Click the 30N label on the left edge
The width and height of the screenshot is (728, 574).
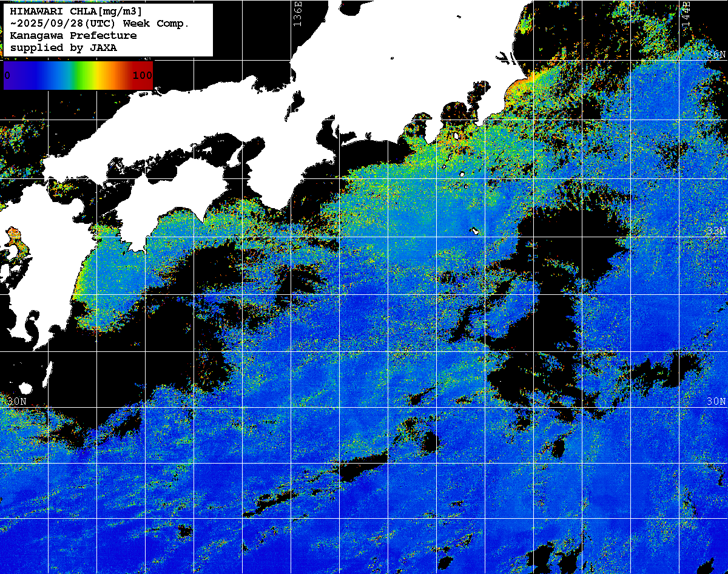pos(16,402)
